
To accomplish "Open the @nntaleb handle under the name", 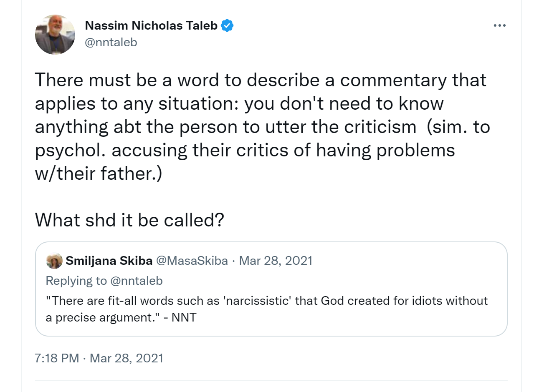I will tap(111, 42).
